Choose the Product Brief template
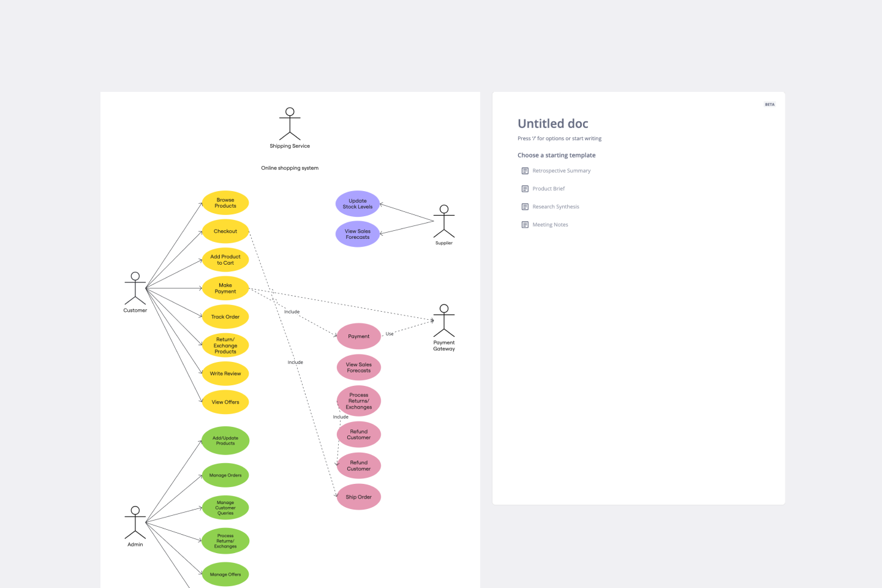This screenshot has width=882, height=588. pos(548,189)
